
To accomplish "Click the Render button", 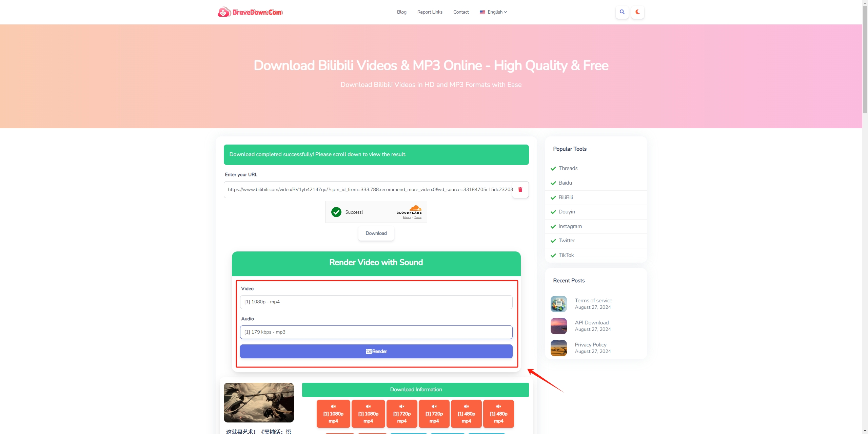I will (x=376, y=351).
